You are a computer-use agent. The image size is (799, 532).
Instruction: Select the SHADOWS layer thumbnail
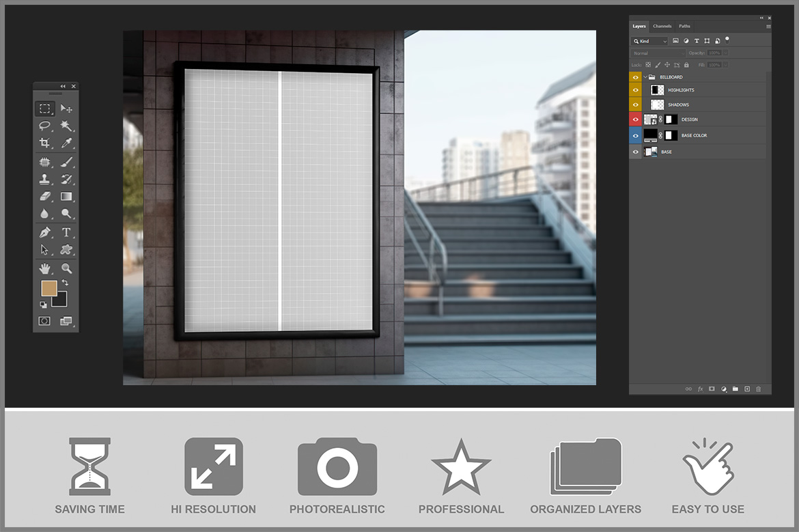tap(657, 104)
